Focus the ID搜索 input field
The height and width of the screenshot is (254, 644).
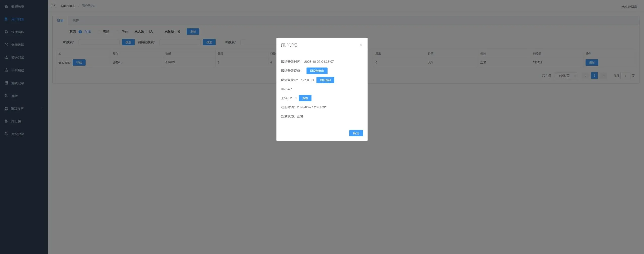click(x=99, y=42)
